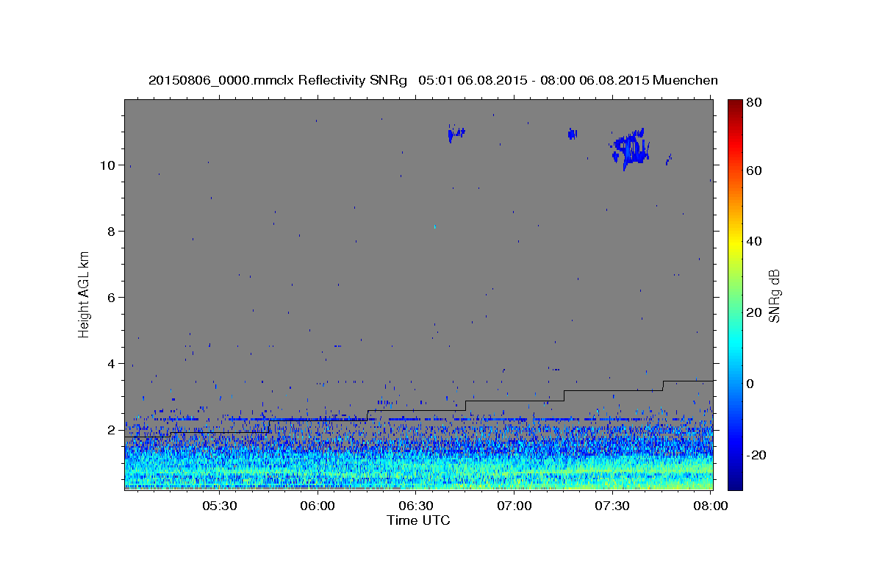Click the height tick label 10

pyautogui.click(x=107, y=165)
